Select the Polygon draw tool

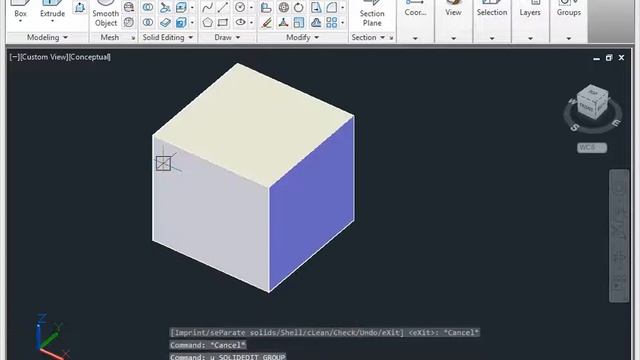[207, 22]
